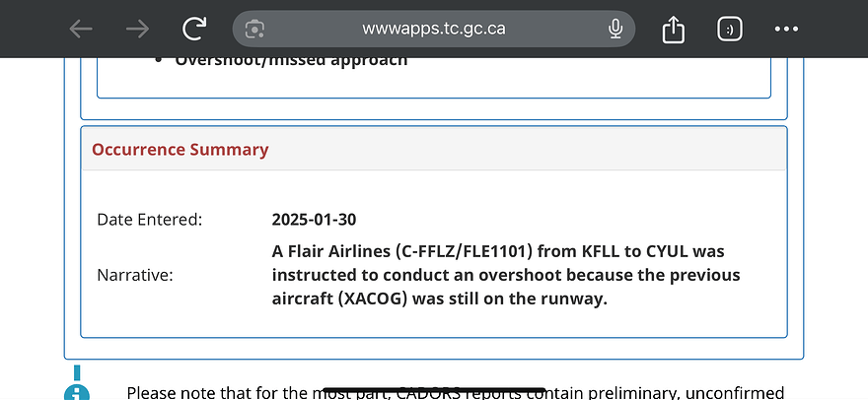Reload the current page

195,29
